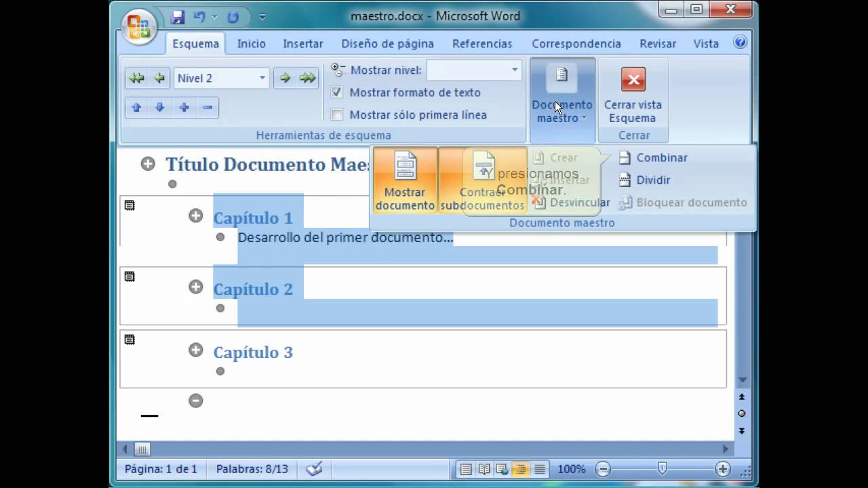Expand selected outline item plus icon
Screen dimensions: 868x488
tap(184, 107)
